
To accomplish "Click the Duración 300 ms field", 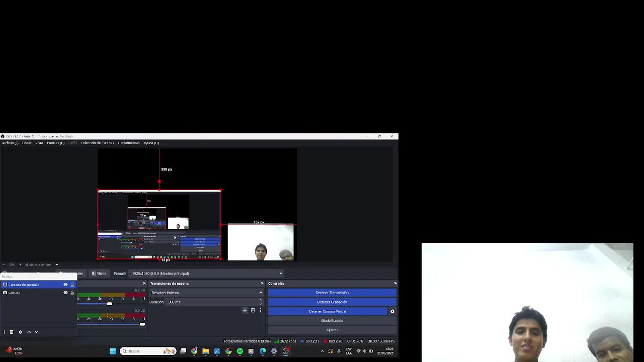I will (x=215, y=302).
